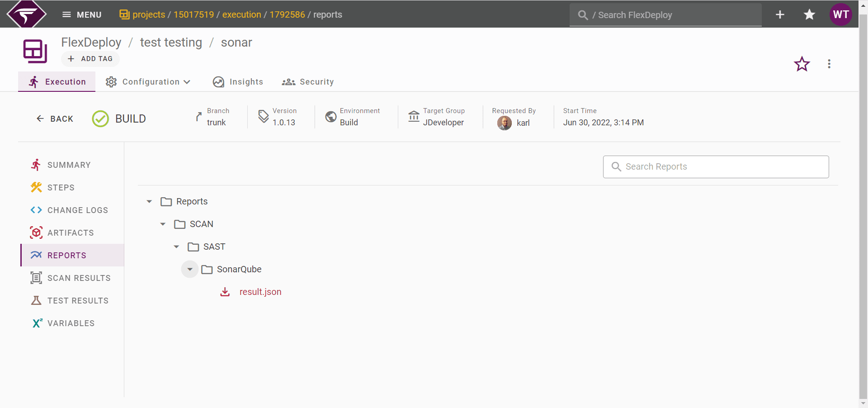The width and height of the screenshot is (868, 408).
Task: Click the ADD TAG button
Action: tap(90, 59)
